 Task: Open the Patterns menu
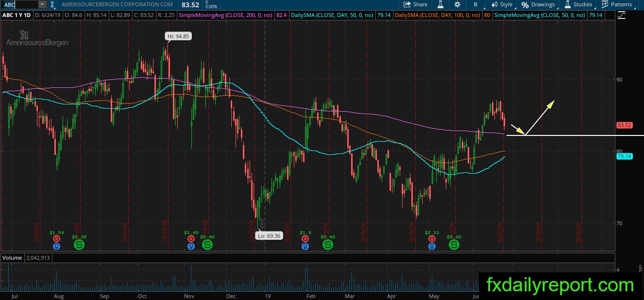(x=617, y=4)
